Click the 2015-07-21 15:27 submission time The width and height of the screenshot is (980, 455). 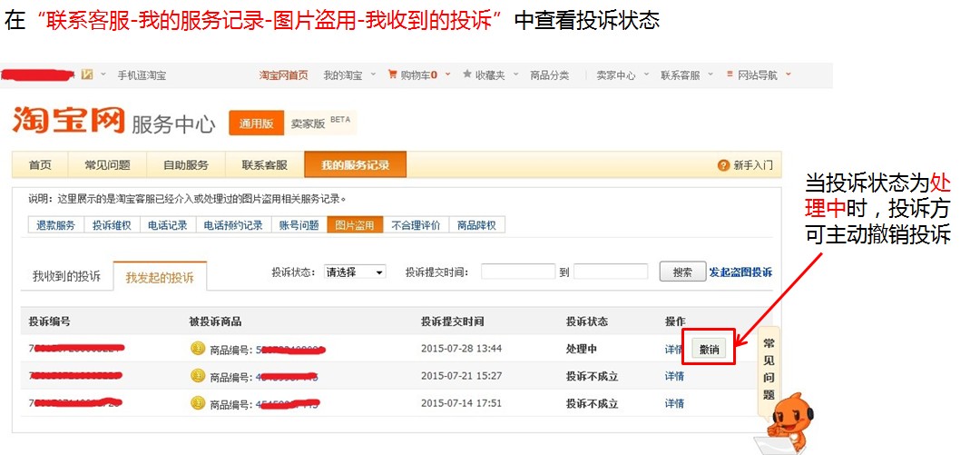point(461,375)
